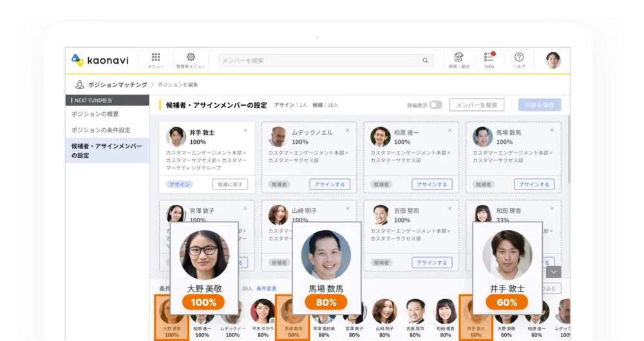Open the ToDo list icon
644x341 pixels.
pos(489,57)
